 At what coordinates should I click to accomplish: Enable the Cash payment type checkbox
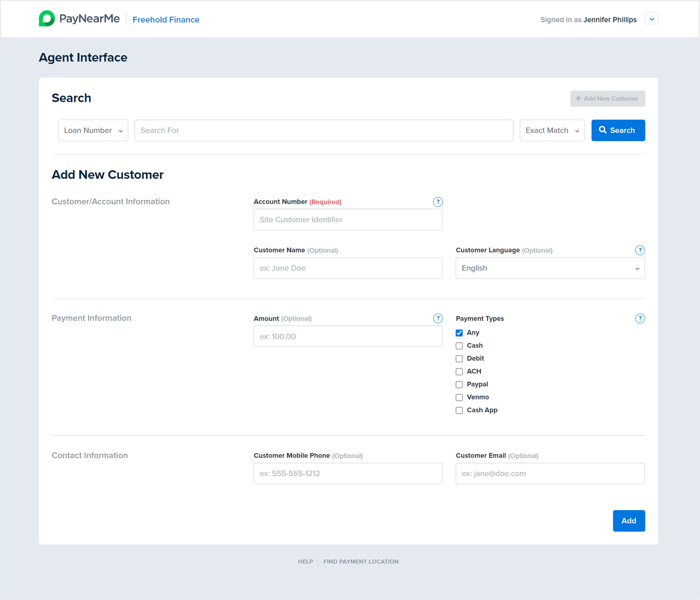tap(459, 346)
